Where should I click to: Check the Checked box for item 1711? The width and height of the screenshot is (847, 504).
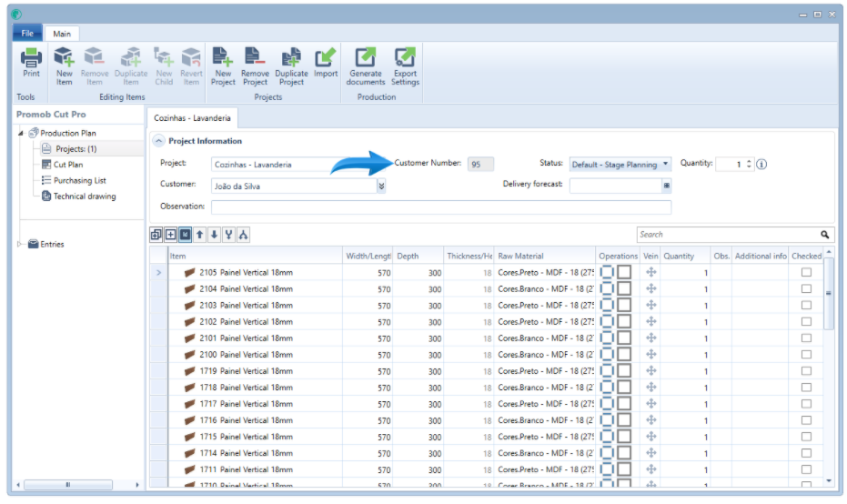pos(806,469)
